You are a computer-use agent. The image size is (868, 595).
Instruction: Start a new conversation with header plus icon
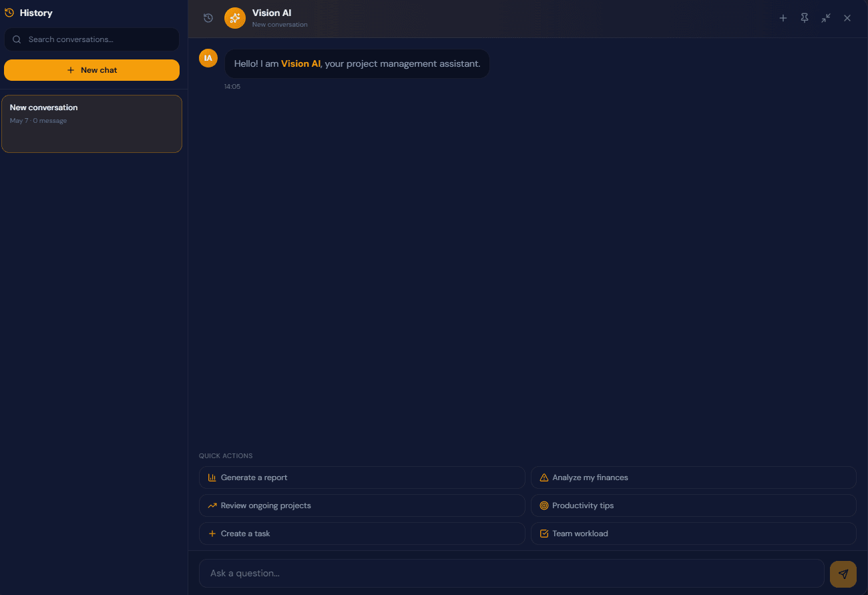click(x=783, y=18)
